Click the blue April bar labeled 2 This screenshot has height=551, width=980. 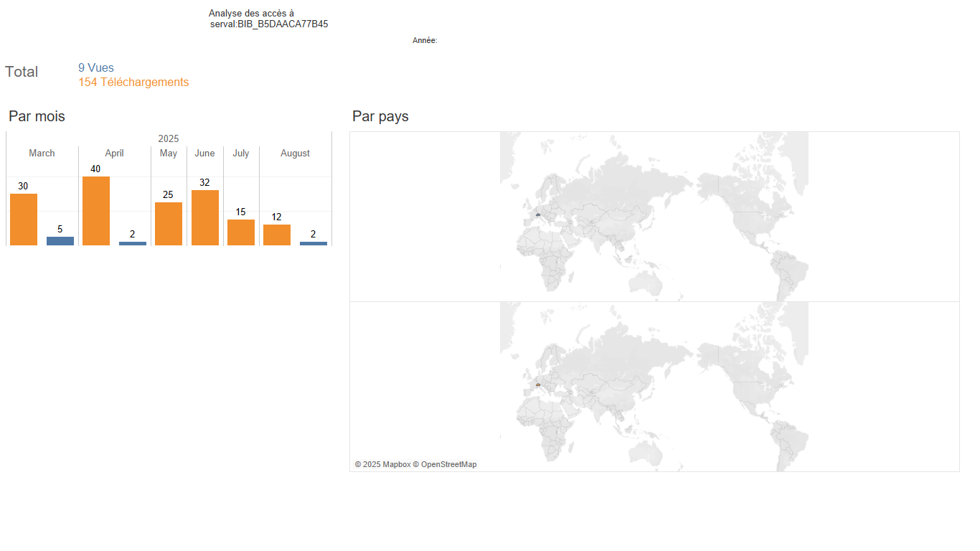(x=133, y=243)
